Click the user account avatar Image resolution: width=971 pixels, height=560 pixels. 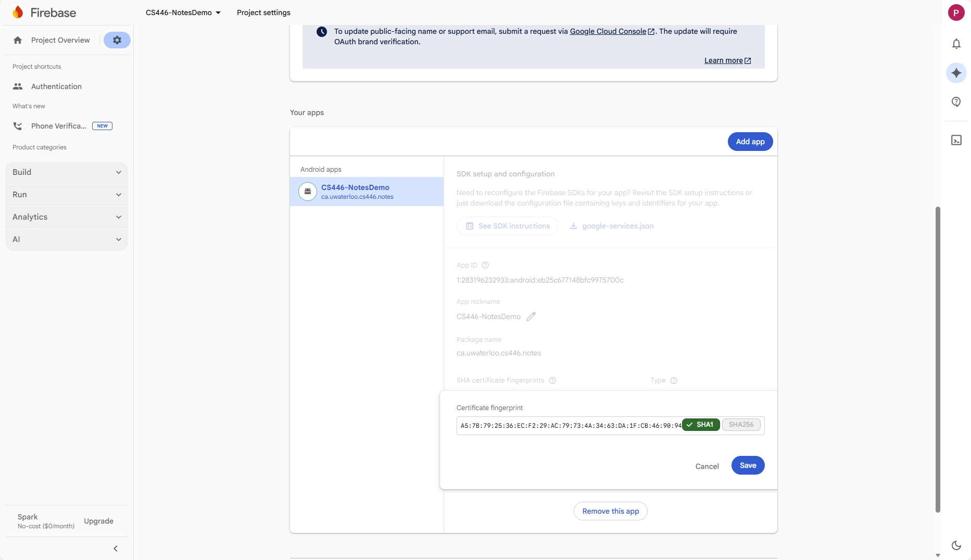956,12
